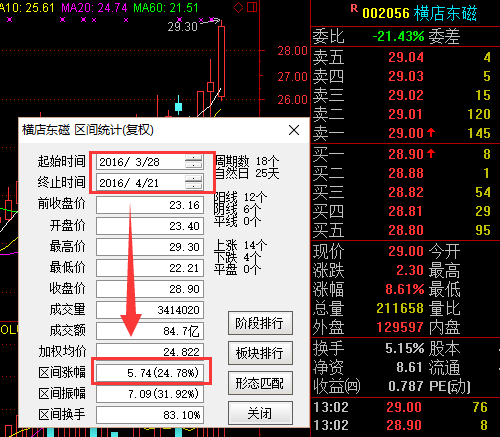
Task: Click the 外盘 value 129597
Action: click(x=400, y=327)
